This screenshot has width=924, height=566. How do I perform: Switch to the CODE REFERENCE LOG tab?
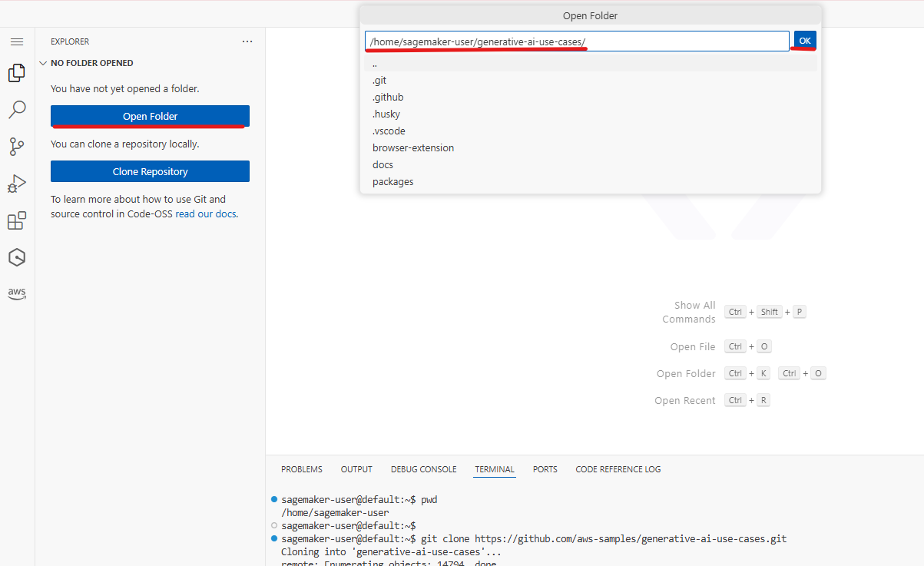pyautogui.click(x=618, y=469)
